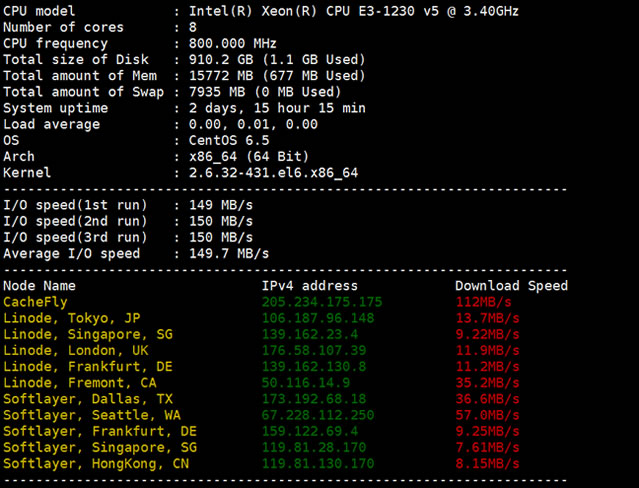Select the Linode, Fremont, CA node

tap(80, 383)
